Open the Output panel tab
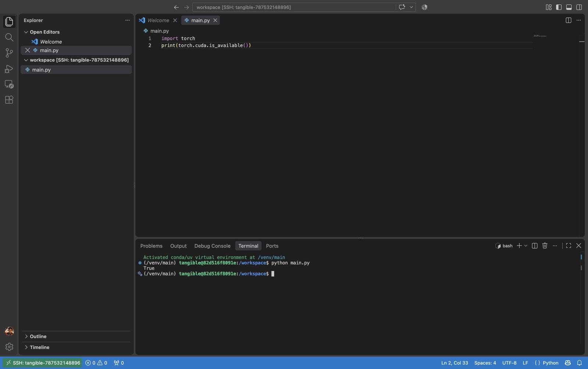This screenshot has width=588, height=369. (178, 246)
